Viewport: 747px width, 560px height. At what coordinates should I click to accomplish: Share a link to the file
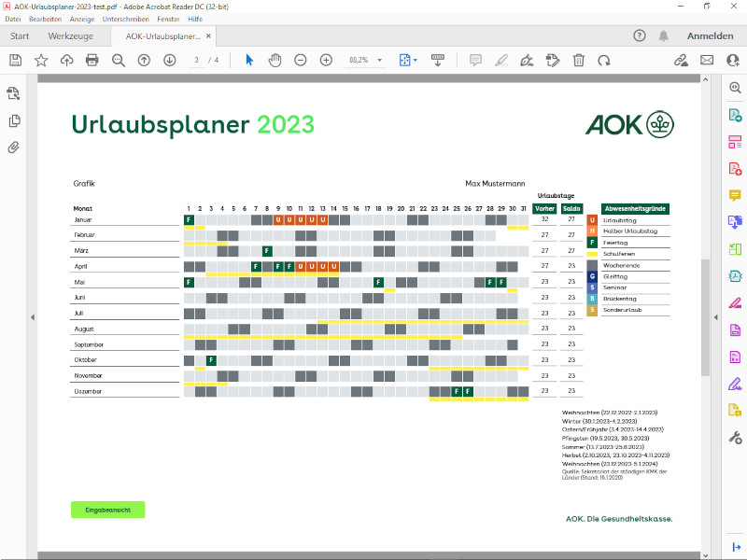pos(682,60)
